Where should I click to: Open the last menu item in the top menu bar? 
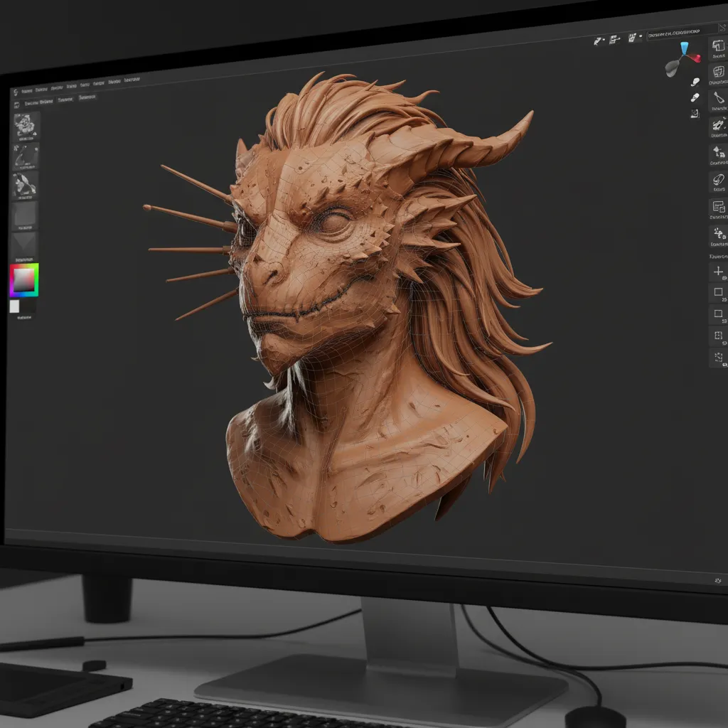tap(132, 81)
